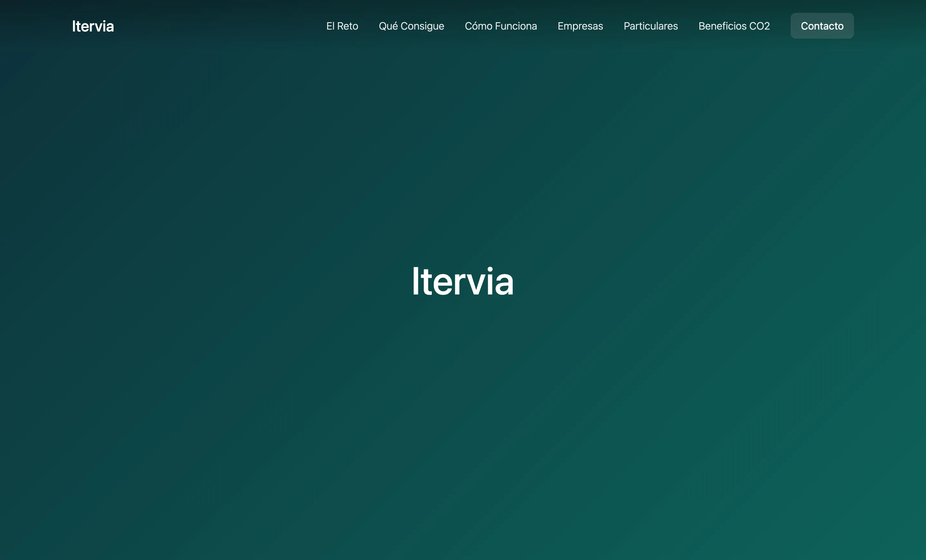926x560 pixels.
Task: Click the Itervia wordmark to return home
Action: pyautogui.click(x=93, y=26)
